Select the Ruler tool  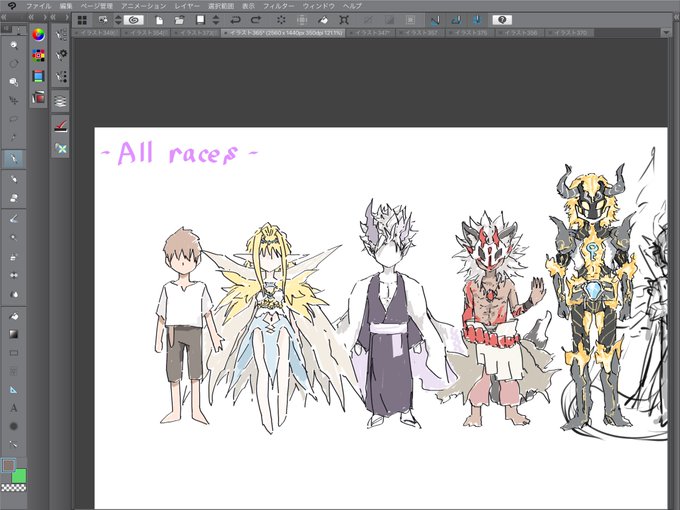(x=14, y=390)
